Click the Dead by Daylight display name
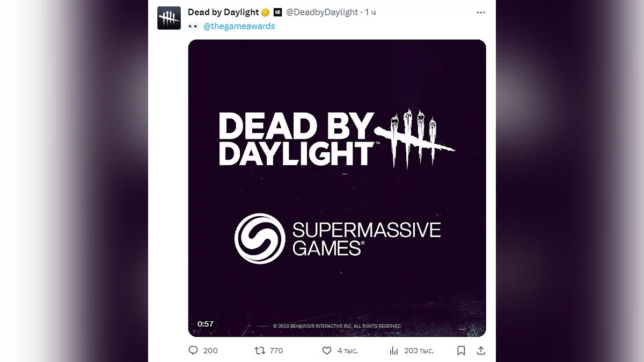This screenshot has width=644, height=362. point(223,12)
